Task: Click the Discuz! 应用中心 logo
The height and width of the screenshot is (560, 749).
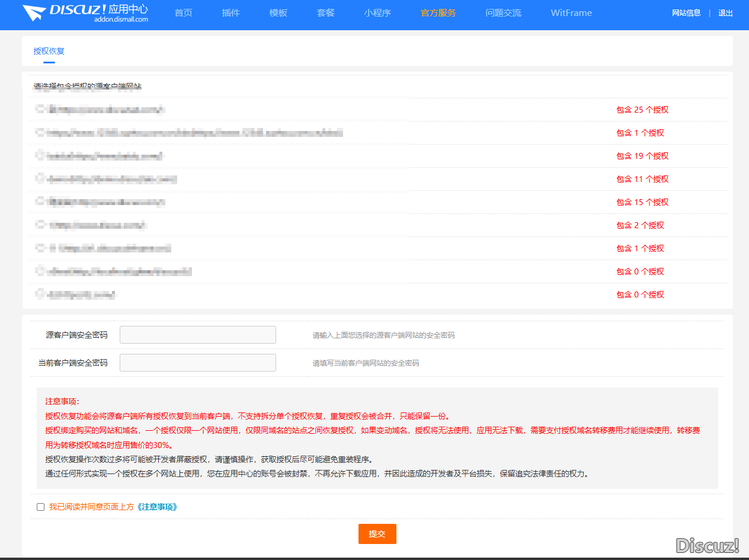Action: (85, 13)
